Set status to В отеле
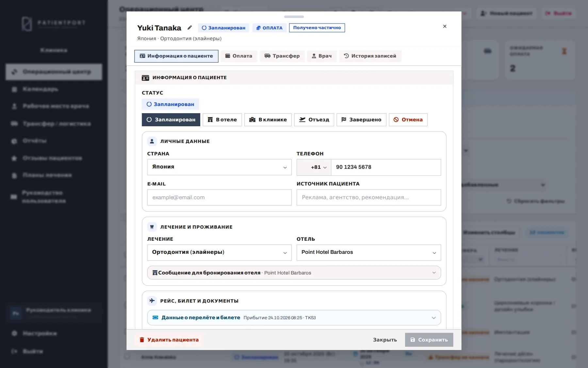The width and height of the screenshot is (588, 368). (222, 120)
